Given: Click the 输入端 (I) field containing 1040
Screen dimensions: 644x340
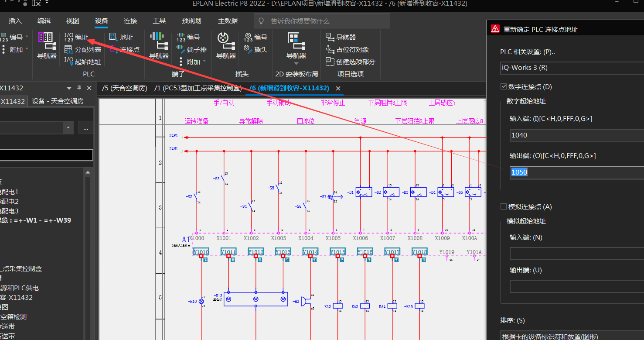Looking at the screenshot, I should pyautogui.click(x=576, y=135).
